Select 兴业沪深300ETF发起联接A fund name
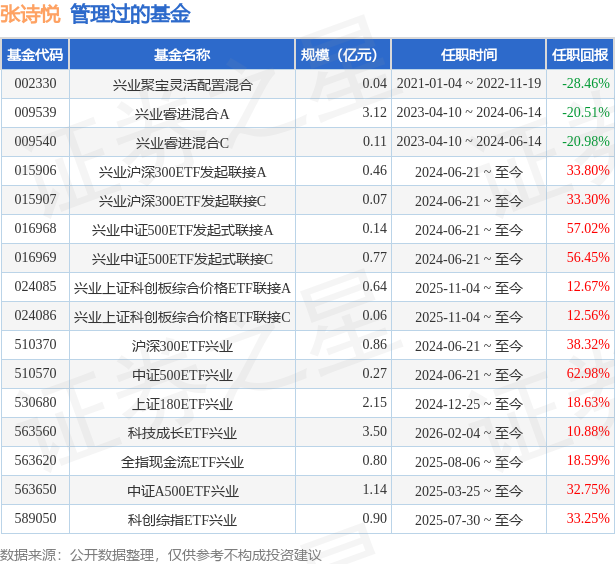Image resolution: width=615 pixels, height=564 pixels. 182,172
